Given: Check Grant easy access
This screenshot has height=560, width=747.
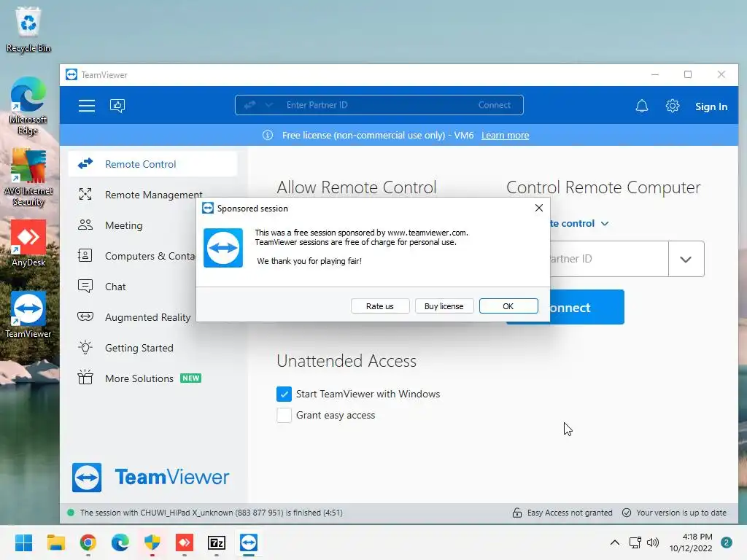Looking at the screenshot, I should point(284,415).
